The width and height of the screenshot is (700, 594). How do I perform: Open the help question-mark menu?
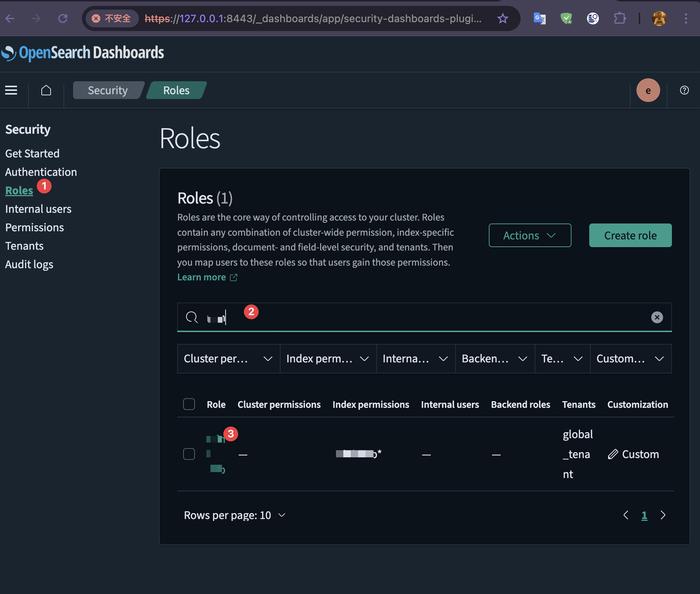click(x=684, y=90)
